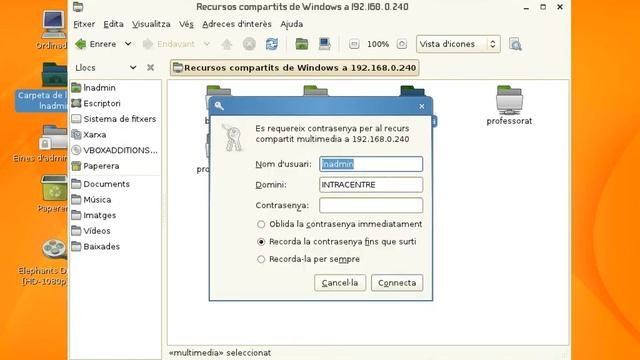Zoom in with the plus icon
Image resolution: width=640 pixels, height=360 pixels.
coord(402,44)
